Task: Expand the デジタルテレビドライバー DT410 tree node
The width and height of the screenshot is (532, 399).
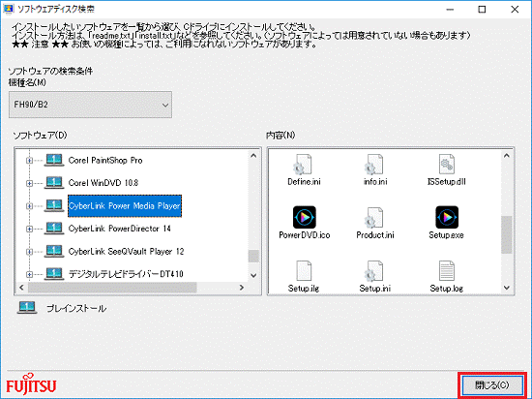Action: (x=30, y=274)
